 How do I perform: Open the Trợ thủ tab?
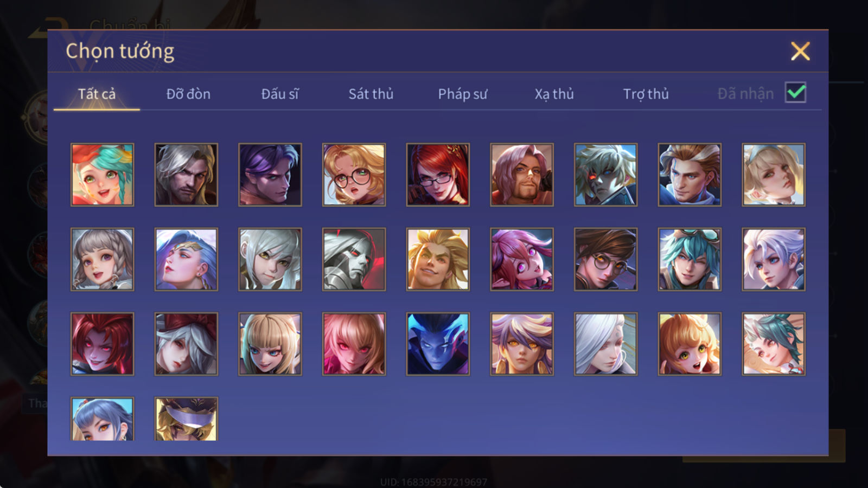[646, 94]
